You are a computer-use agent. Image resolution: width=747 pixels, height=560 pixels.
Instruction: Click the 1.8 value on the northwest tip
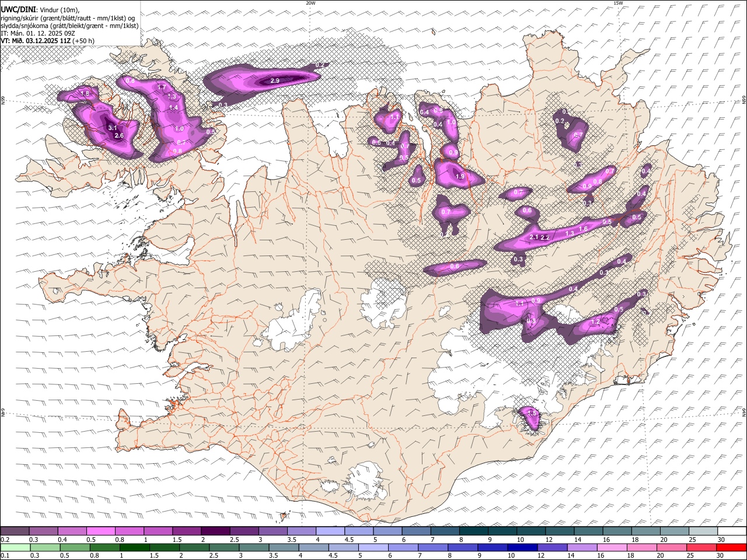point(85,93)
